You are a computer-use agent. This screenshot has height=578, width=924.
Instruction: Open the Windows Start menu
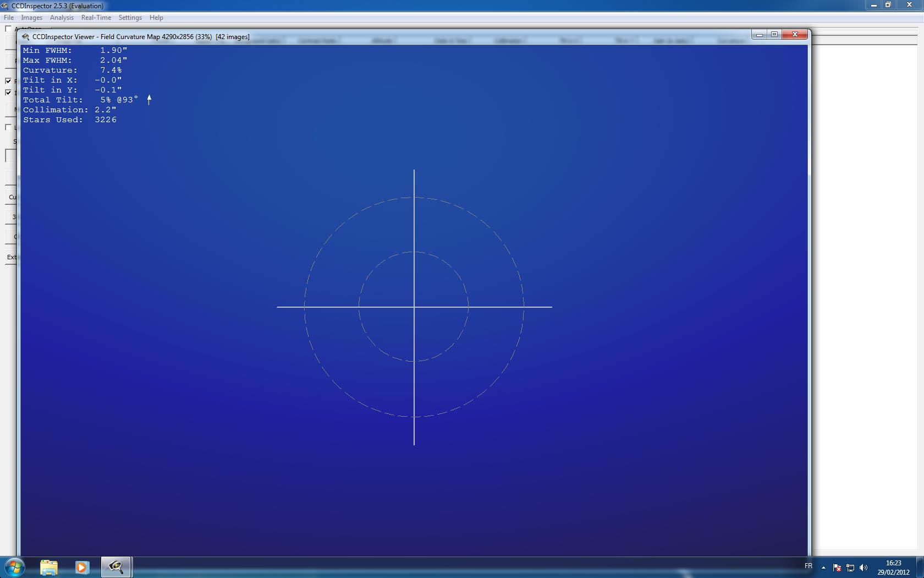click(14, 567)
